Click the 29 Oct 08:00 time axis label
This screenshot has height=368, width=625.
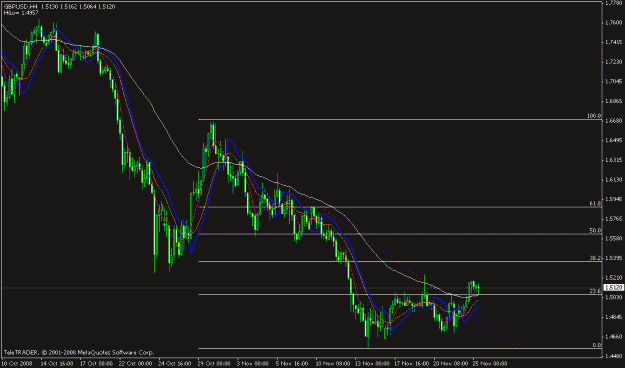(214, 364)
